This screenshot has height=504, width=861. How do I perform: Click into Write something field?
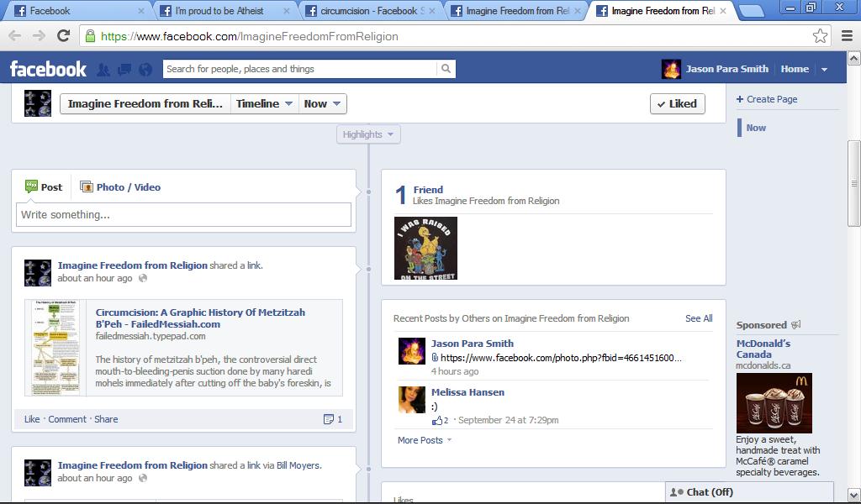(x=183, y=215)
